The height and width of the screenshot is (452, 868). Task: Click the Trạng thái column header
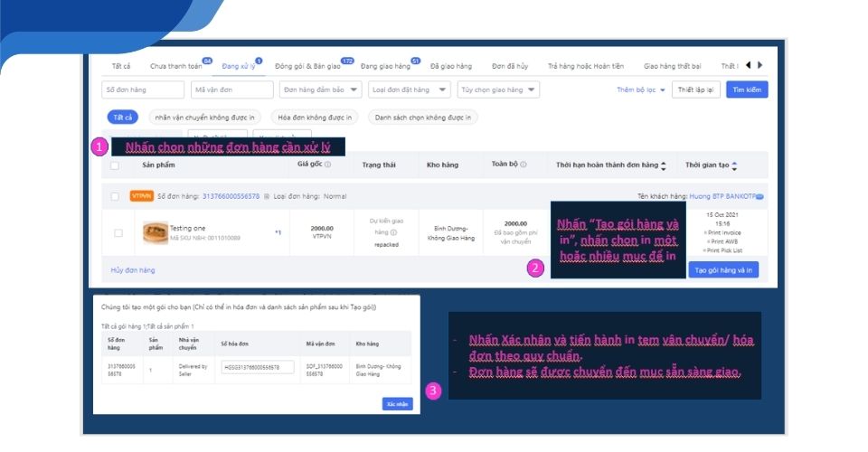(x=379, y=165)
